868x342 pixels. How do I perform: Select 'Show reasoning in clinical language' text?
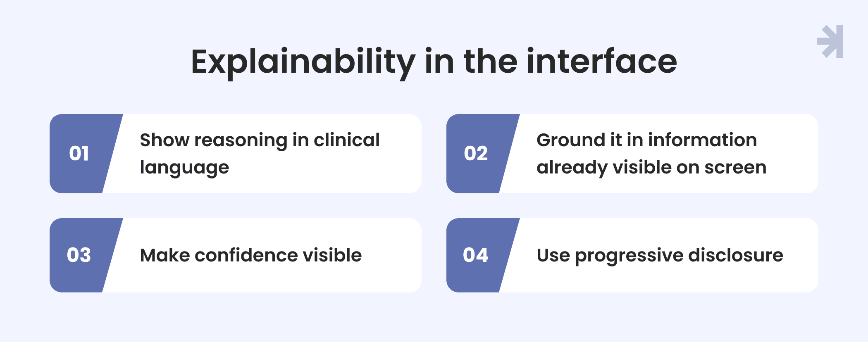(260, 154)
